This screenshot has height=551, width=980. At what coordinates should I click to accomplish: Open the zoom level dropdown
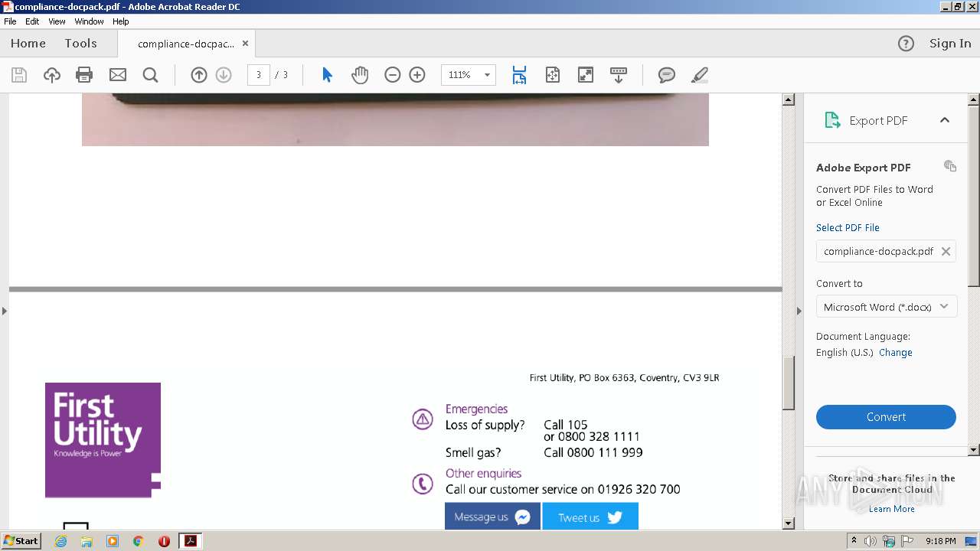(x=487, y=75)
